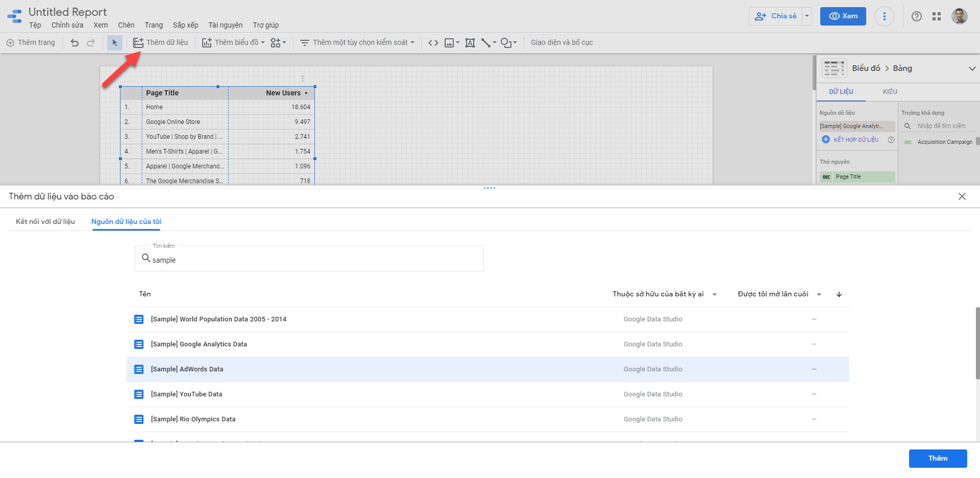Switch to the KIỂU tab

(x=890, y=92)
